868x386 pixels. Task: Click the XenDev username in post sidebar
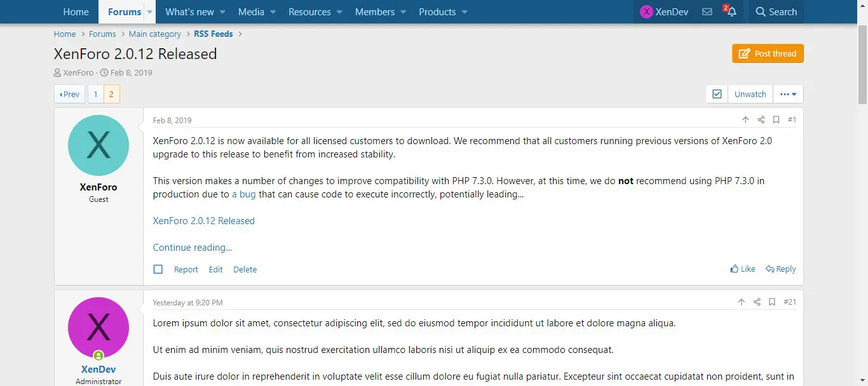[98, 369]
